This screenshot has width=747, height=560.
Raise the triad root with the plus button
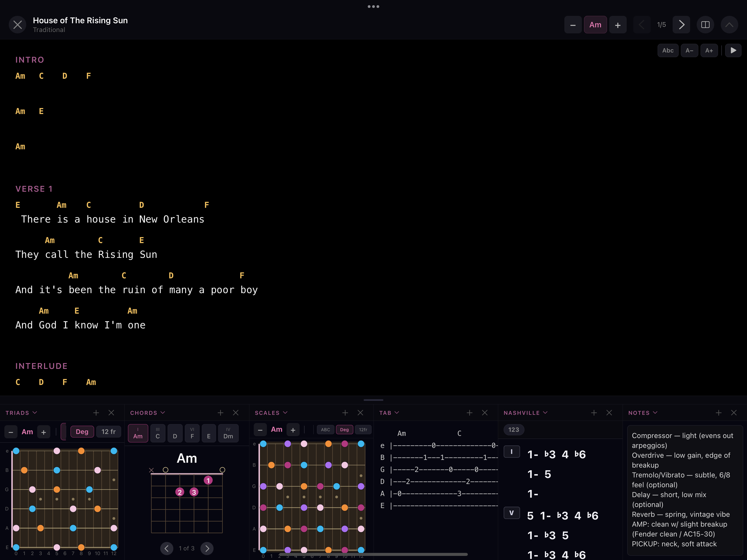pos(43,432)
